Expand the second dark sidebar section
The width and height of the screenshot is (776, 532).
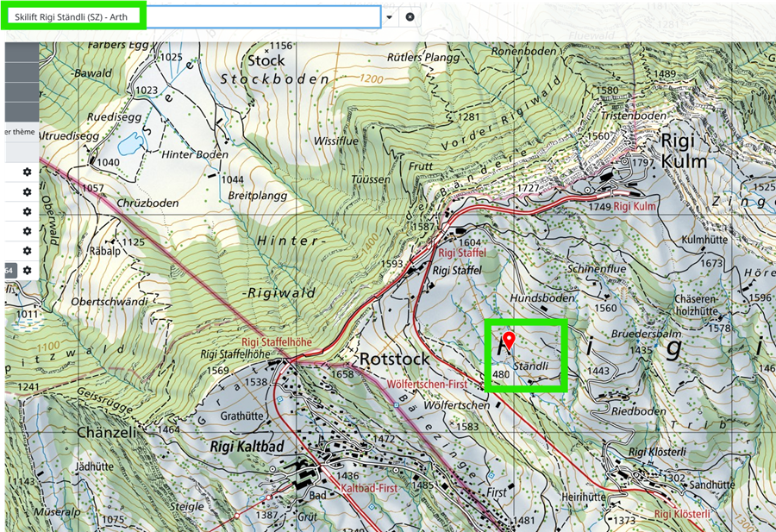tap(21, 72)
